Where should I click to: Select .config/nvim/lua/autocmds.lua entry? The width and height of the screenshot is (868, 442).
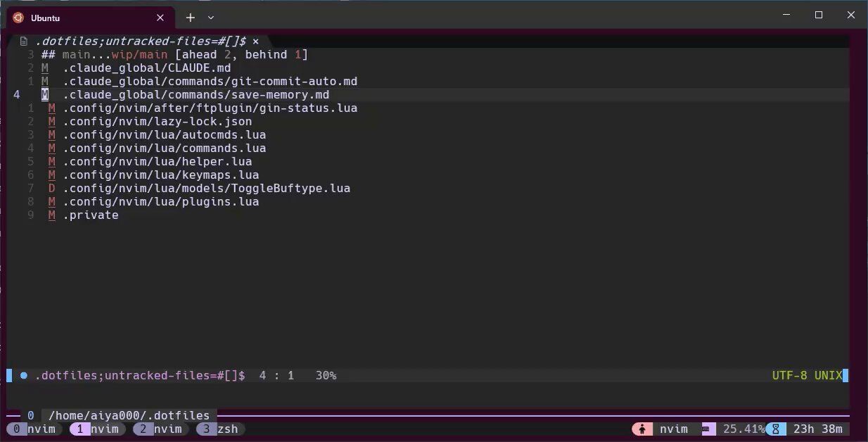tap(164, 135)
